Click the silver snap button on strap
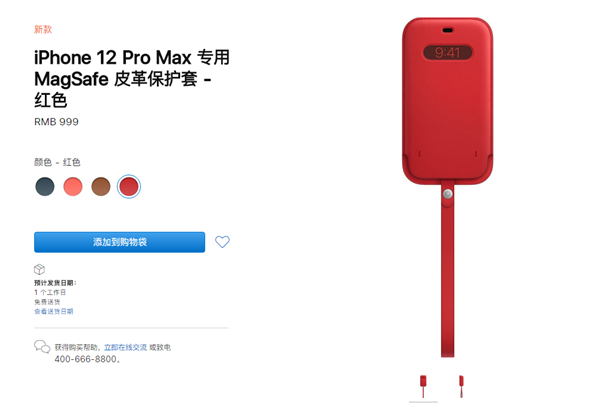The height and width of the screenshot is (415, 600). pos(447,194)
